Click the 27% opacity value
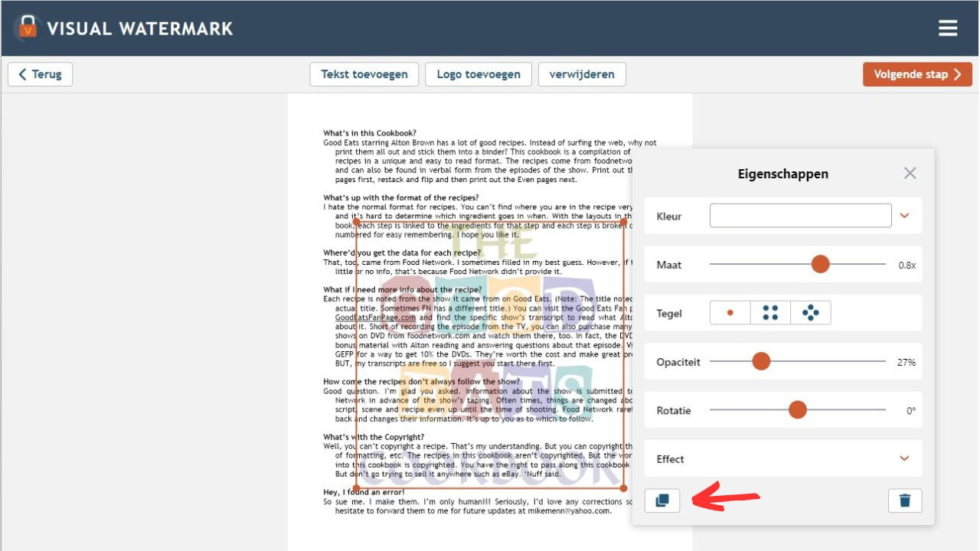 pos(906,362)
